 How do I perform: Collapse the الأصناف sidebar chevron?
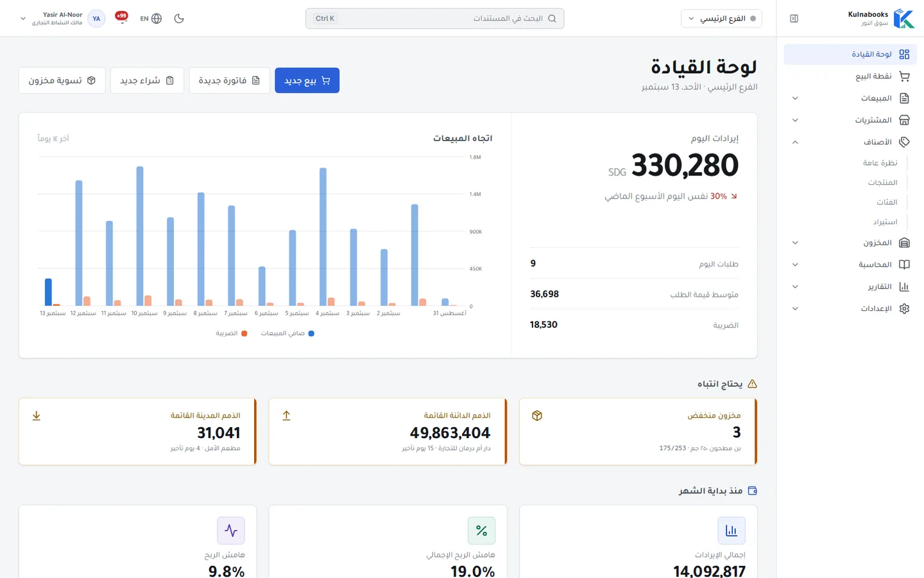[795, 142]
